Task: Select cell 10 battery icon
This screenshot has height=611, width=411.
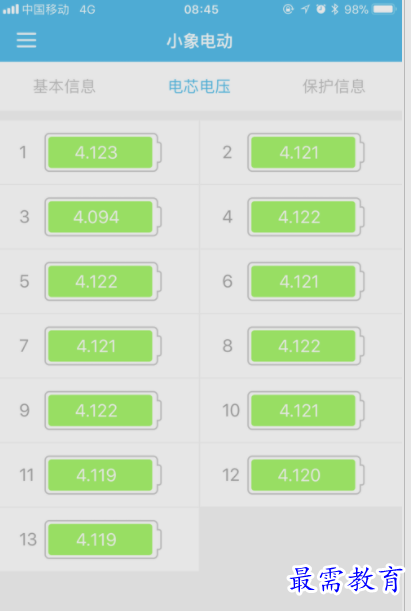Action: point(306,411)
